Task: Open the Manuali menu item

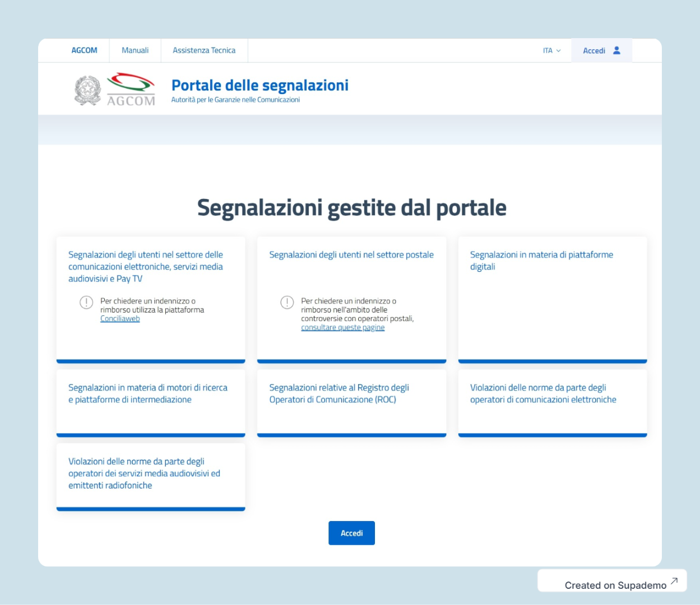Action: coord(135,50)
